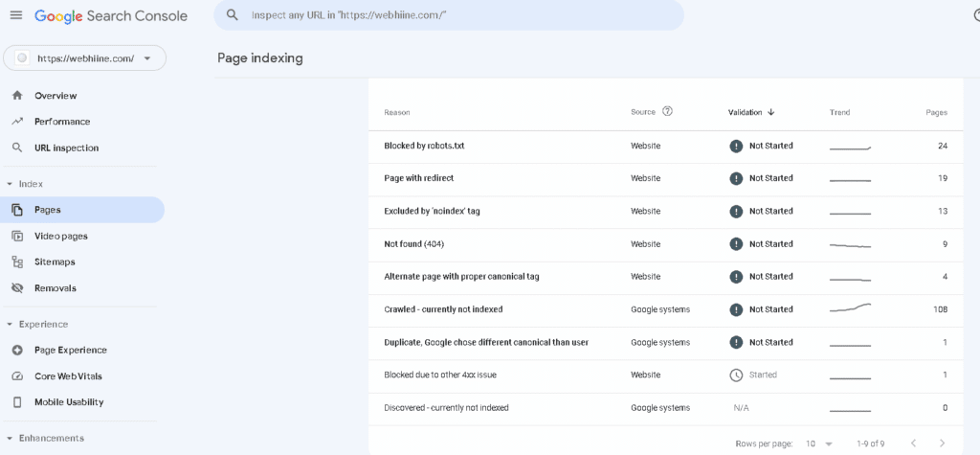
Task: Click the Overview home icon
Action: click(x=17, y=96)
